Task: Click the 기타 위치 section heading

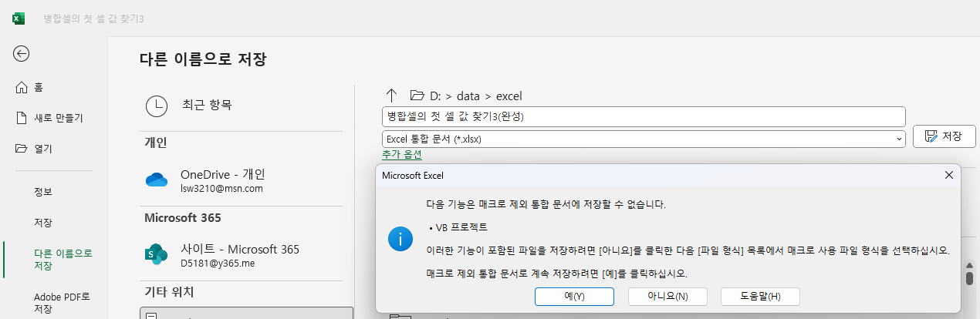Action: click(x=170, y=293)
